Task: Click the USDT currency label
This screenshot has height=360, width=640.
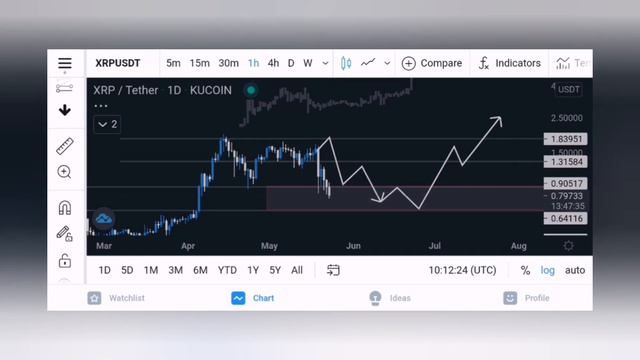Action: click(x=569, y=89)
